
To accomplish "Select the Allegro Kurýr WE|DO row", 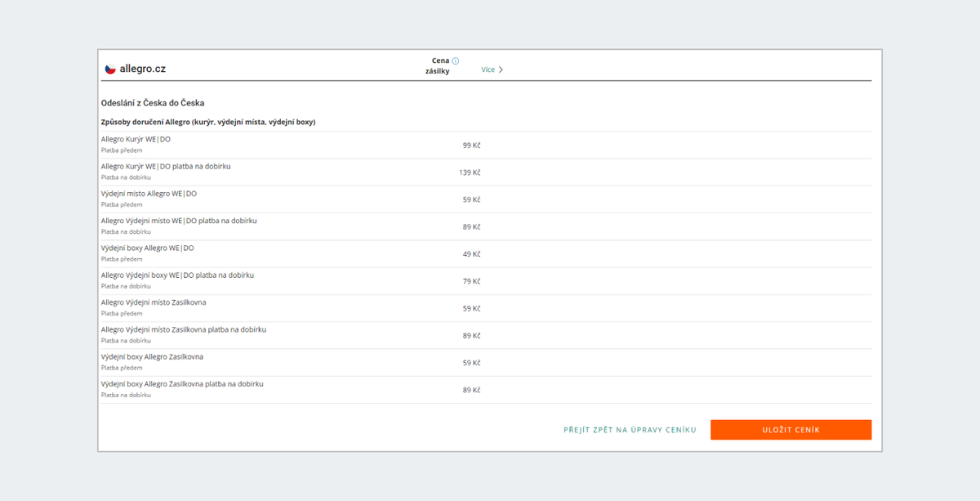I will coord(486,145).
